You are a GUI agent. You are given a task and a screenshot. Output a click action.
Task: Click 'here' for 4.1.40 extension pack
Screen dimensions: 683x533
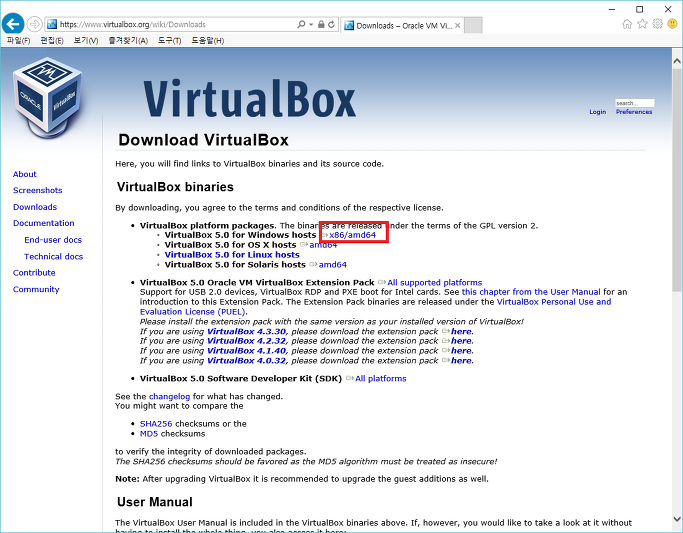pyautogui.click(x=461, y=351)
